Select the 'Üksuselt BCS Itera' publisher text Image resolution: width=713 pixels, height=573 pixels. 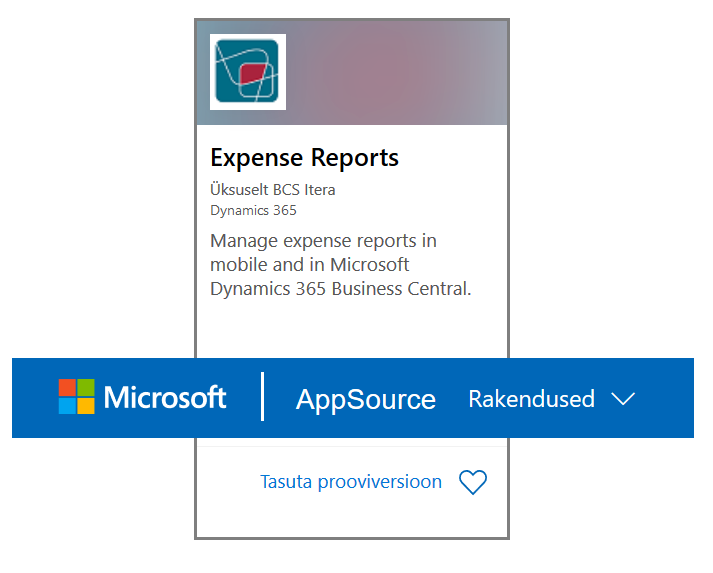click(x=272, y=190)
